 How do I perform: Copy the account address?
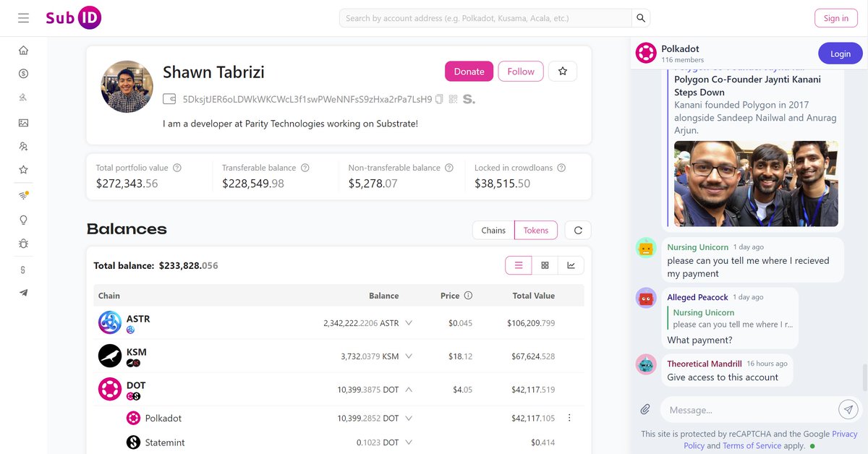tap(439, 99)
